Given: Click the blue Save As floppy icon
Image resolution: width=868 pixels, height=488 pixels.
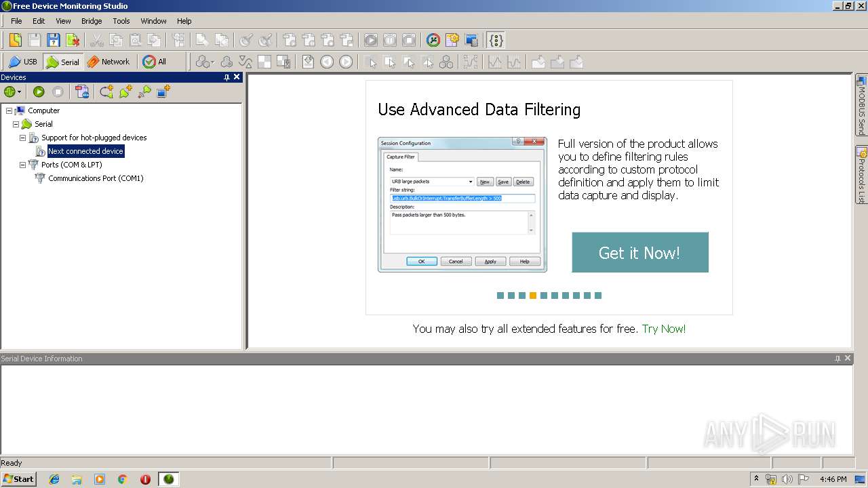Looking at the screenshot, I should click(54, 40).
